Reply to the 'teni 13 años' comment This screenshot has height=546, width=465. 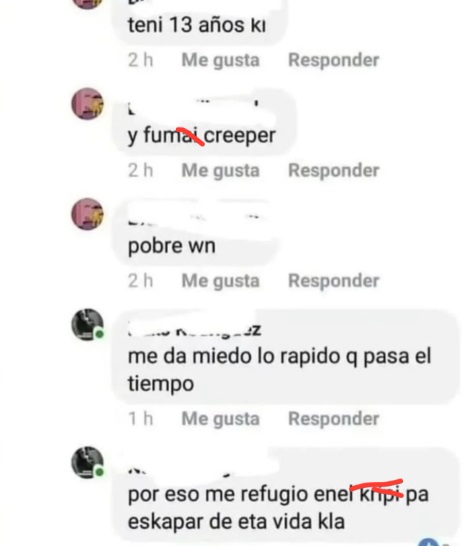pyautogui.click(x=333, y=60)
